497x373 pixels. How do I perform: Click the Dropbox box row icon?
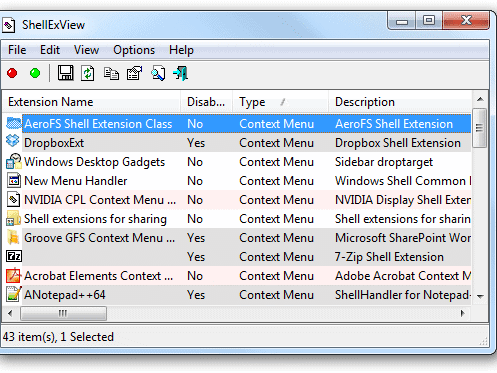13,141
